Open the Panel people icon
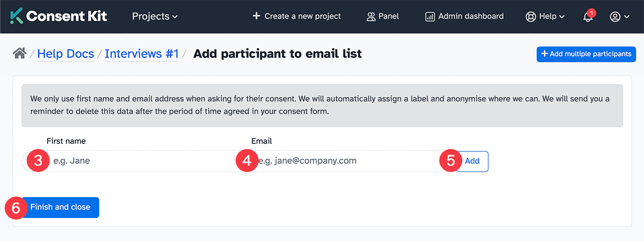This screenshot has height=241, width=644. point(371,17)
